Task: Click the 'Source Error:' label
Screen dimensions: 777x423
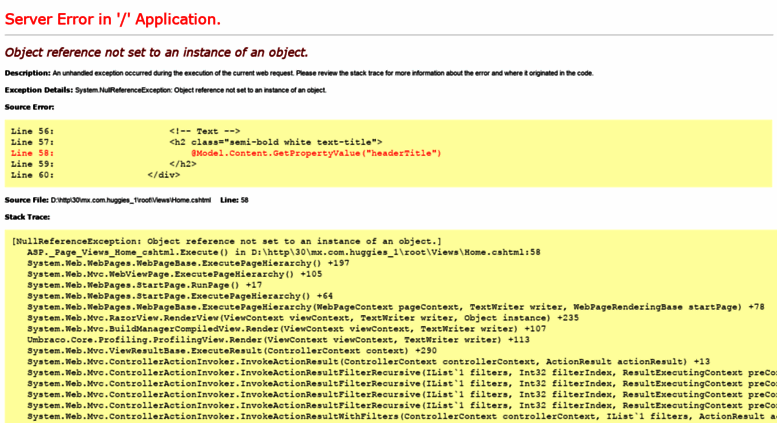Action: (29, 107)
